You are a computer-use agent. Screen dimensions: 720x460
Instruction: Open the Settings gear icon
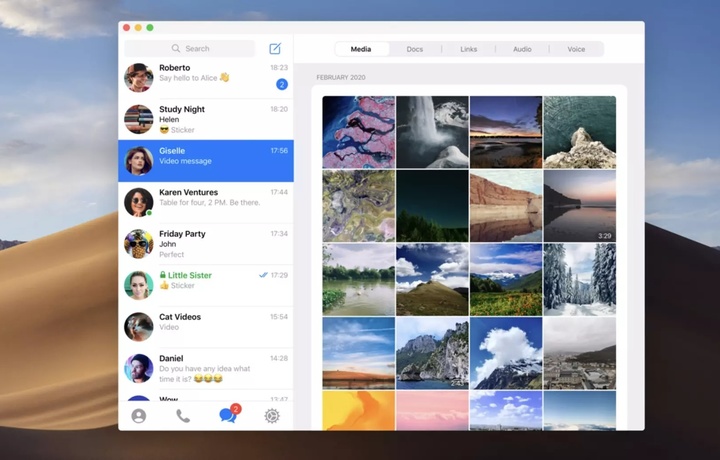click(272, 416)
